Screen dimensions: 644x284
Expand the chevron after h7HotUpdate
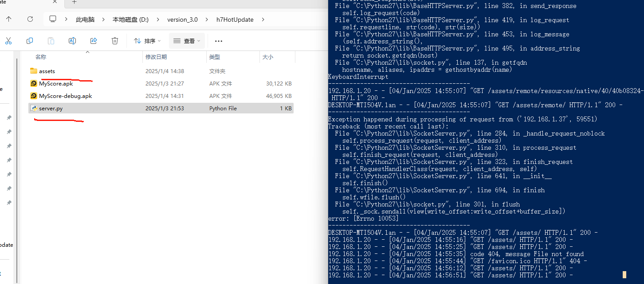coord(263,19)
